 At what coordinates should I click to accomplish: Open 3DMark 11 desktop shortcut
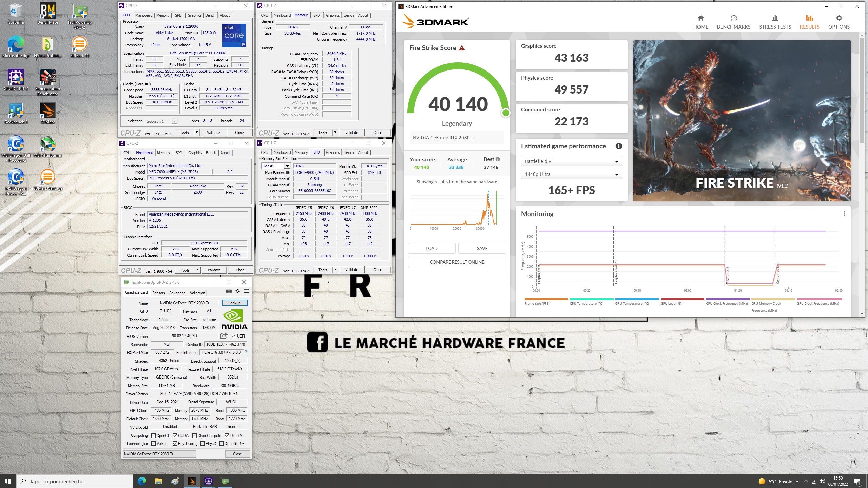79,47
